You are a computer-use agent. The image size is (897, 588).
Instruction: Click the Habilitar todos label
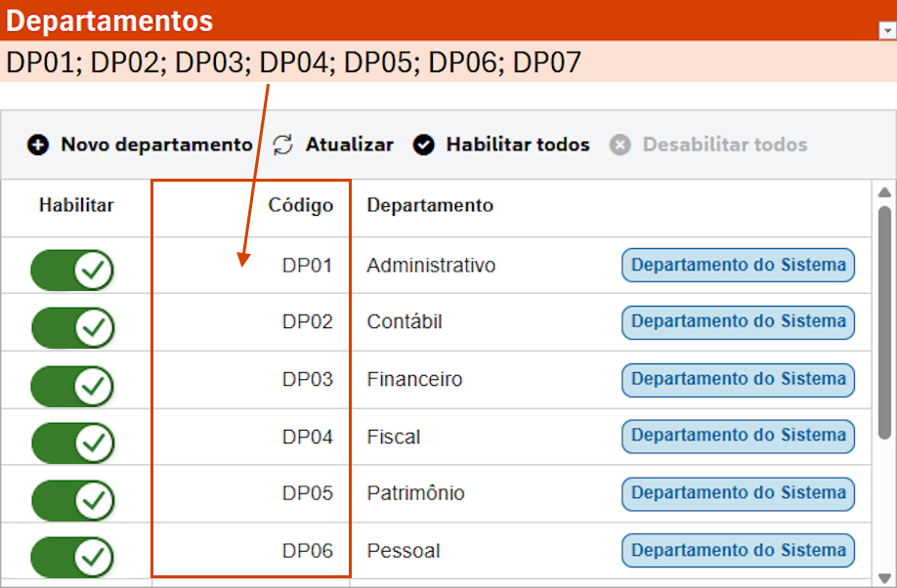tap(518, 145)
